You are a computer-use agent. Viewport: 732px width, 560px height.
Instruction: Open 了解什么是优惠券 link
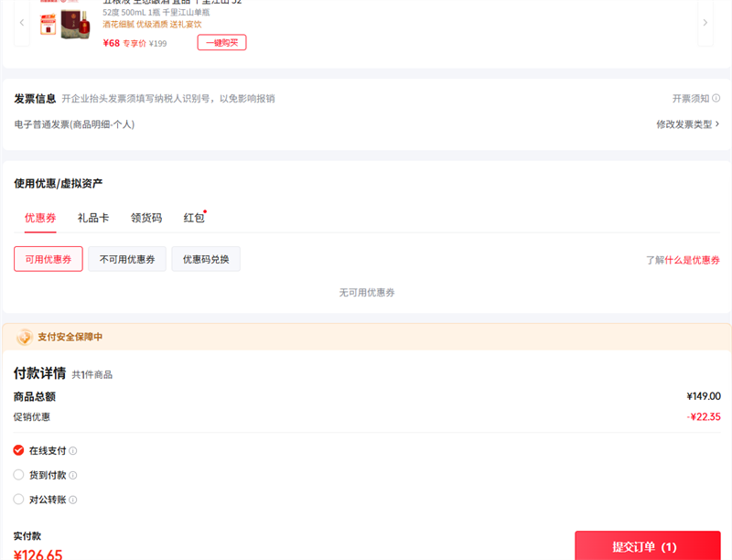point(683,261)
